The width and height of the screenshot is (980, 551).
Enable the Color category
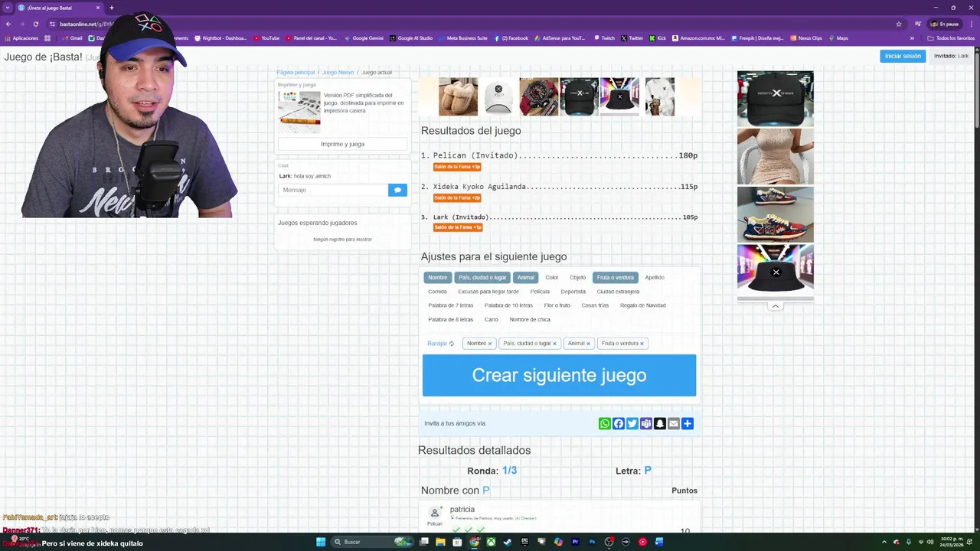(552, 278)
